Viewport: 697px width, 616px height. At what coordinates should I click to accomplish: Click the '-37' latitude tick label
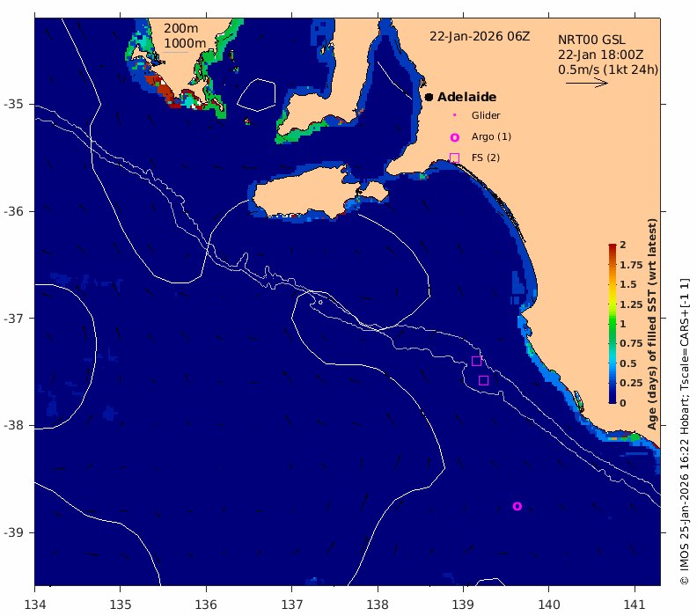[13, 319]
